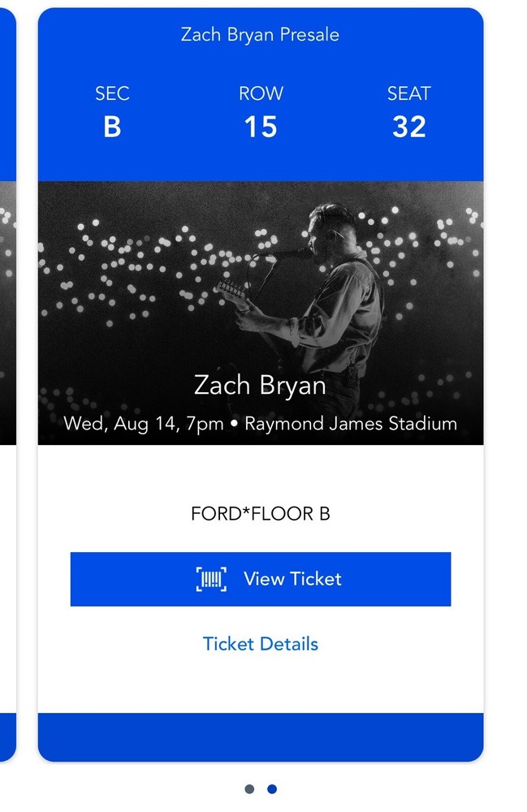
Task: Open the ticket barcode via View Ticket
Action: (261, 578)
